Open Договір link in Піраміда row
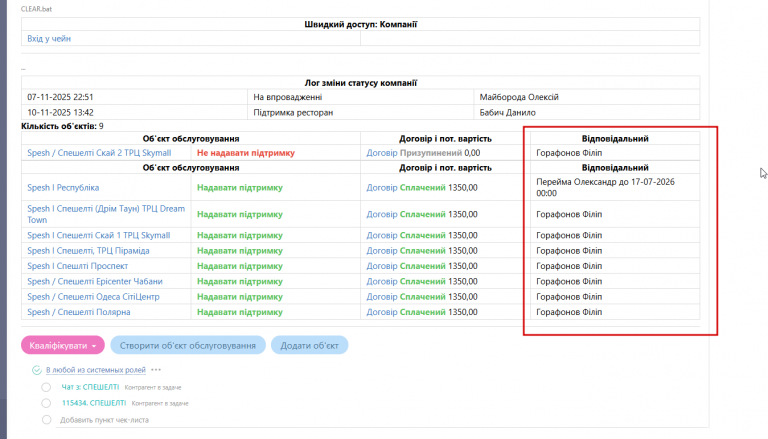Screen dimensions: 768x439 [382, 251]
